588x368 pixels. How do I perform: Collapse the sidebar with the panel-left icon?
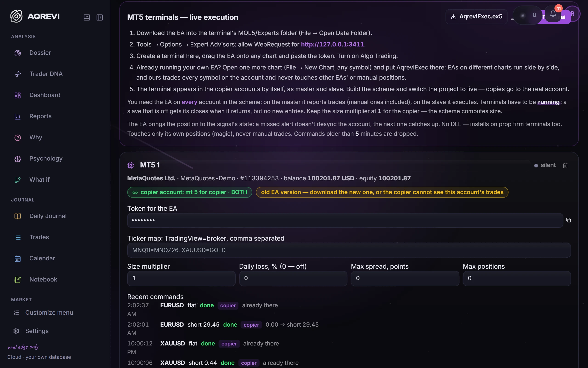(100, 17)
